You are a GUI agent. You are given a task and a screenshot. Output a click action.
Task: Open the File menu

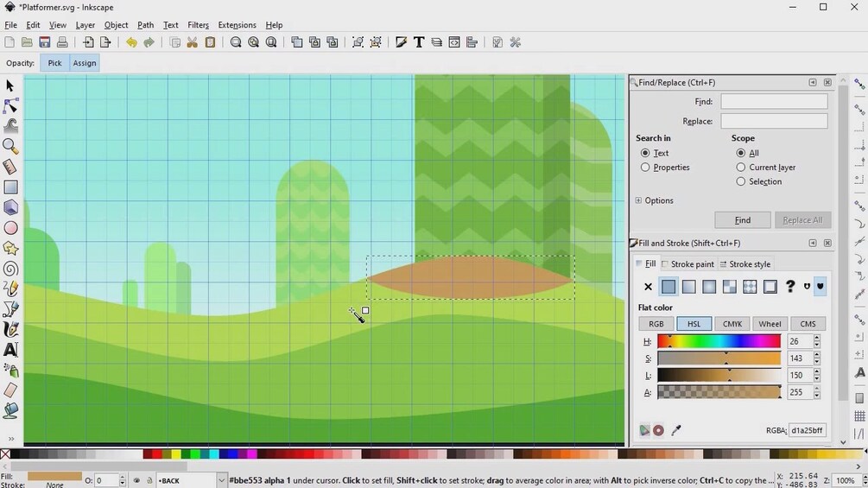(x=10, y=25)
